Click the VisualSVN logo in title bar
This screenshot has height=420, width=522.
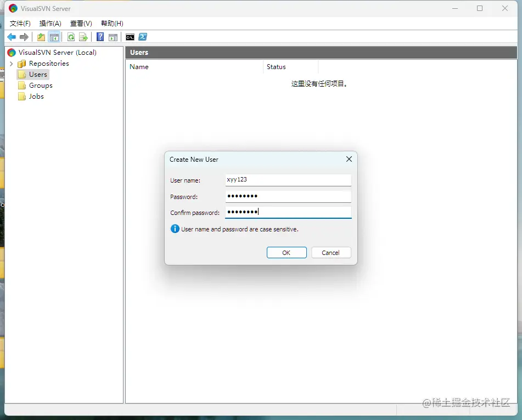(x=13, y=8)
